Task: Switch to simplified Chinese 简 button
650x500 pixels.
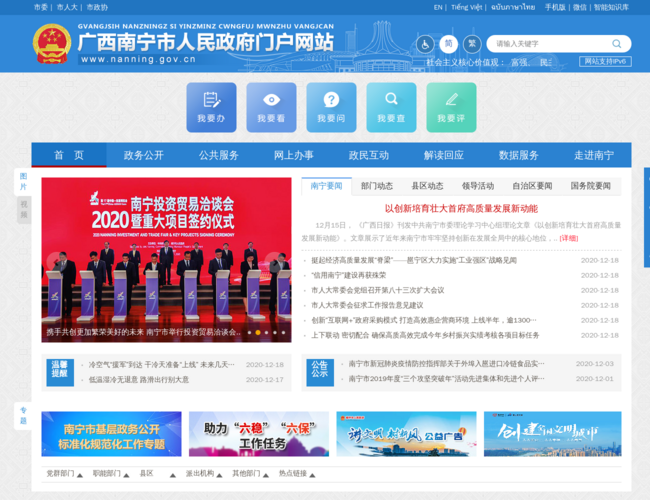Action: coord(449,44)
